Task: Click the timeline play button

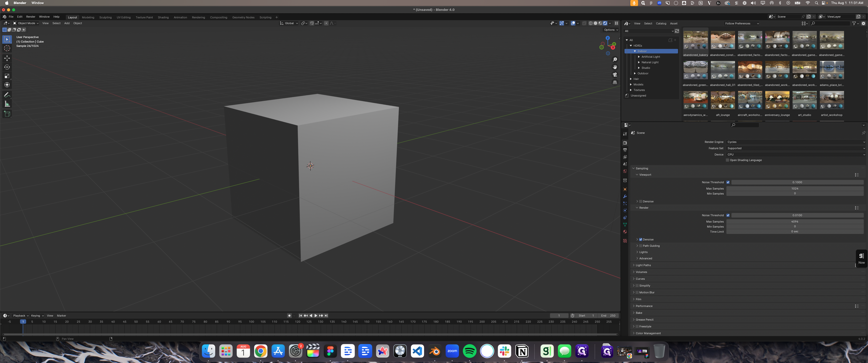Action: coord(316,316)
